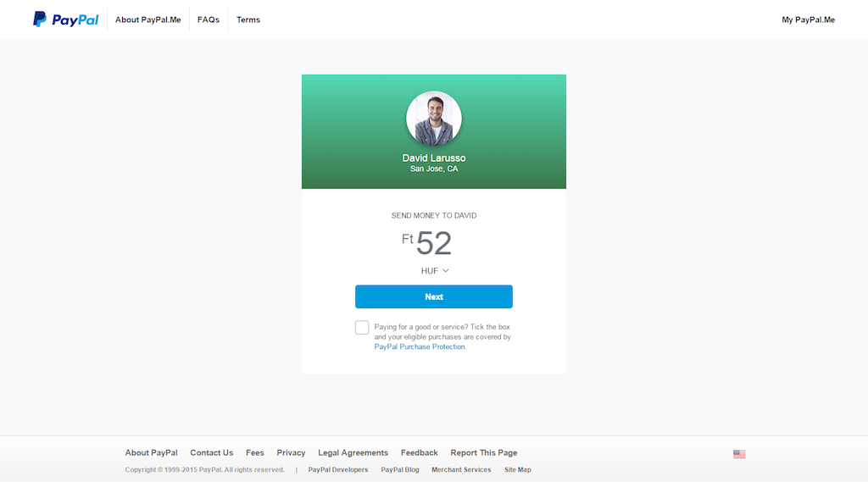
Task: Open the HUF currency dropdown
Action: click(x=435, y=271)
